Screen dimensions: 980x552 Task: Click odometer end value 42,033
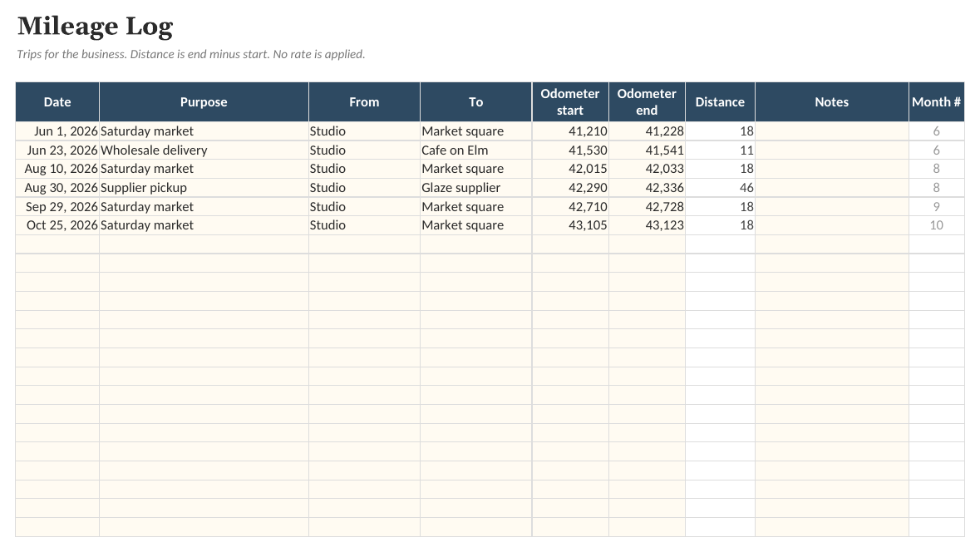(x=647, y=169)
